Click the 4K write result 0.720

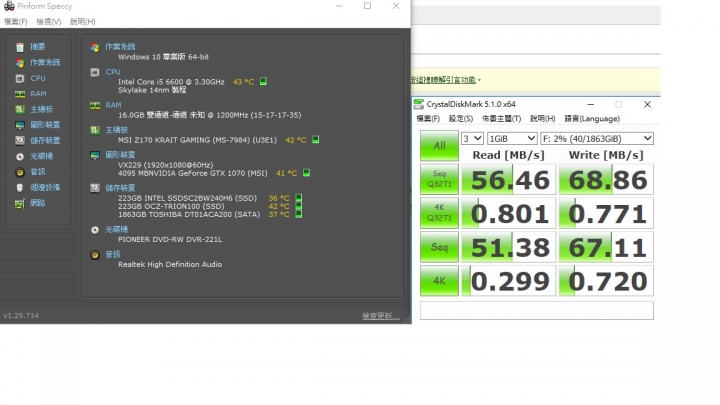(606, 281)
